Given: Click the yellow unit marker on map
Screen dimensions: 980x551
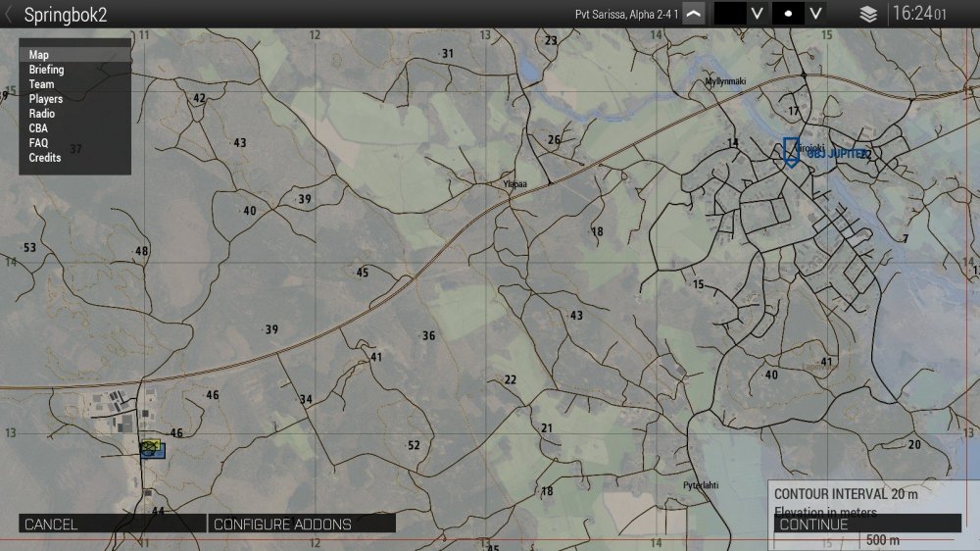Looking at the screenshot, I should point(149,445).
